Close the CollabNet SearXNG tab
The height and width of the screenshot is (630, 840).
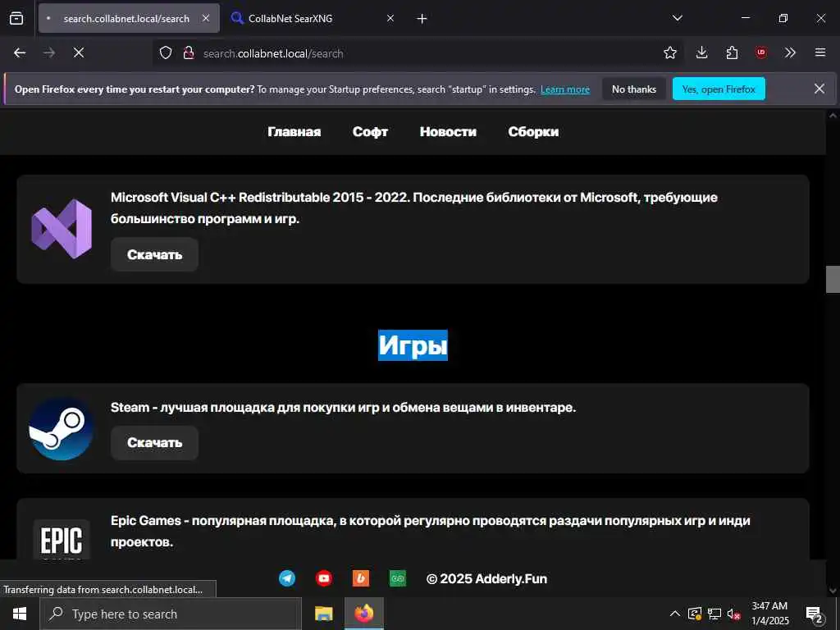click(x=390, y=18)
